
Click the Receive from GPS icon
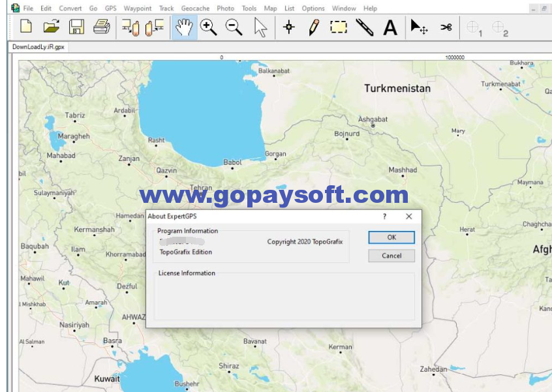pyautogui.click(x=130, y=27)
